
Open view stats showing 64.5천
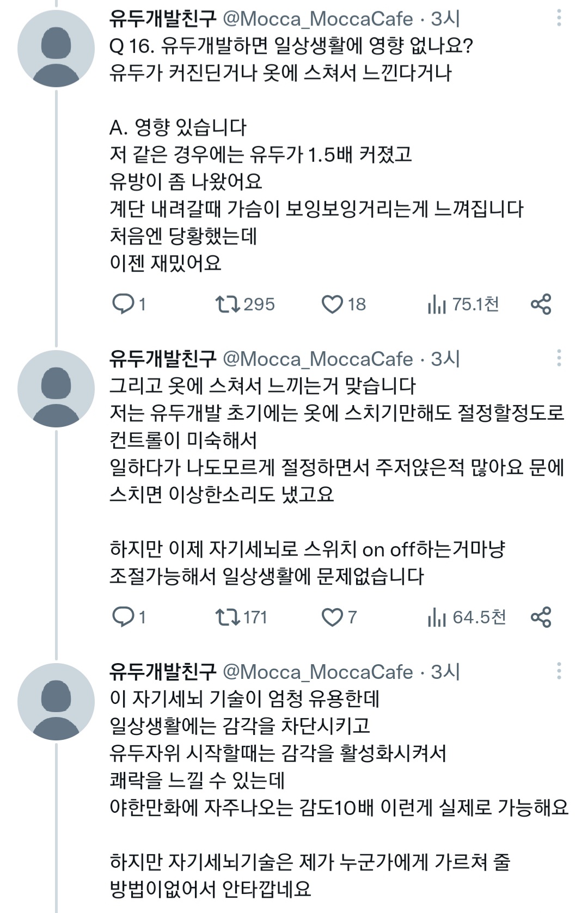pos(437,617)
